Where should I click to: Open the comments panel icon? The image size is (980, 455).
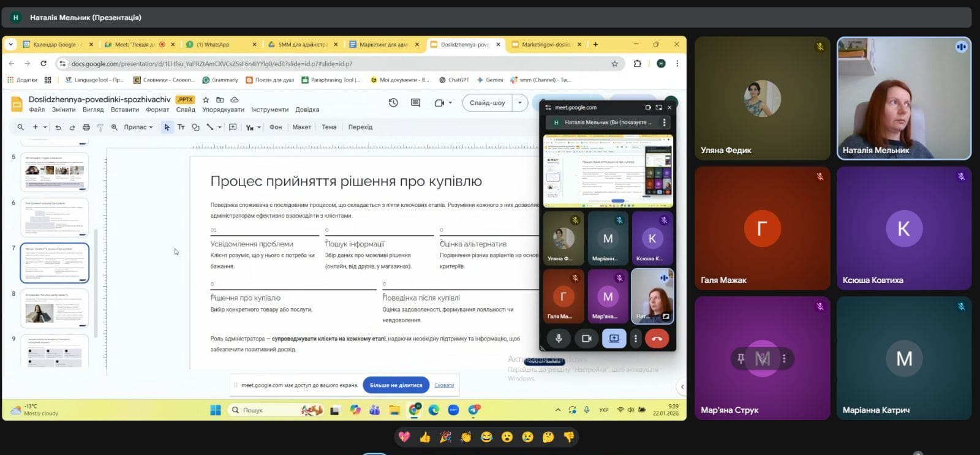415,103
